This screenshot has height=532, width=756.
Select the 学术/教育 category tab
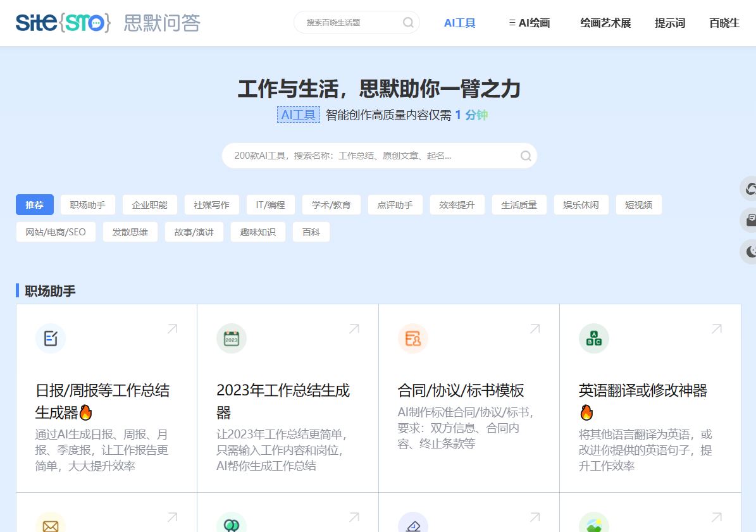(x=332, y=205)
